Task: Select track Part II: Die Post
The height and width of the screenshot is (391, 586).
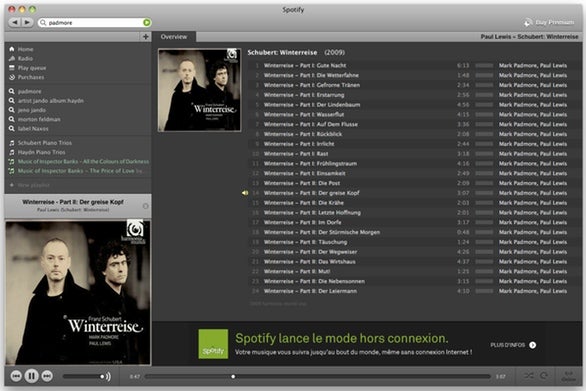Action: [x=415, y=183]
